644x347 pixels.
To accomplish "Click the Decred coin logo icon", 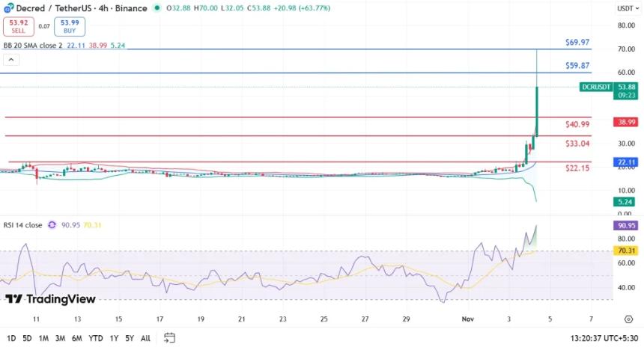I will click(8, 8).
